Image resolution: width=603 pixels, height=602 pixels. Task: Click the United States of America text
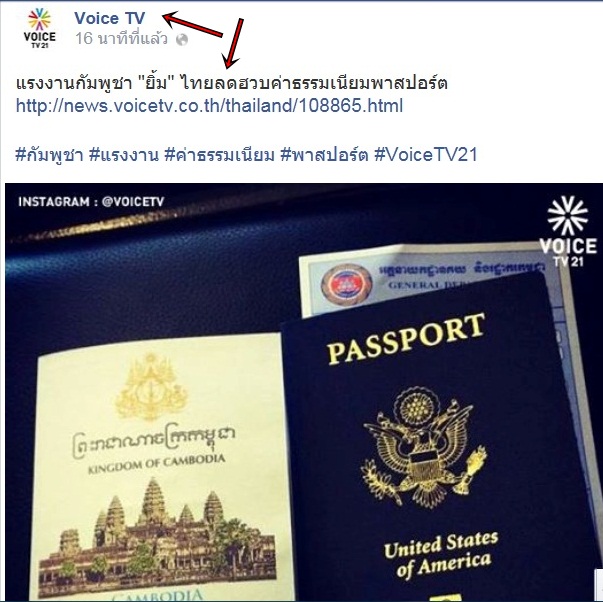441,554
